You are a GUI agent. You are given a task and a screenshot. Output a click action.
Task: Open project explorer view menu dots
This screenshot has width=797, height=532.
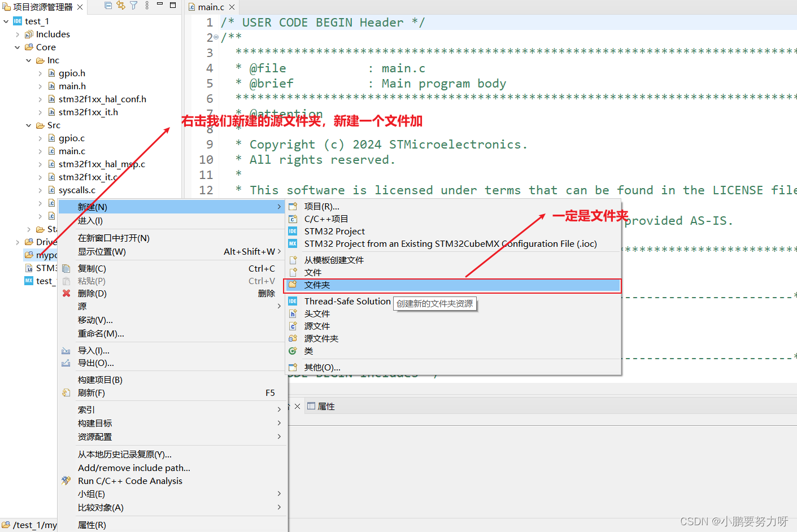pos(147,6)
